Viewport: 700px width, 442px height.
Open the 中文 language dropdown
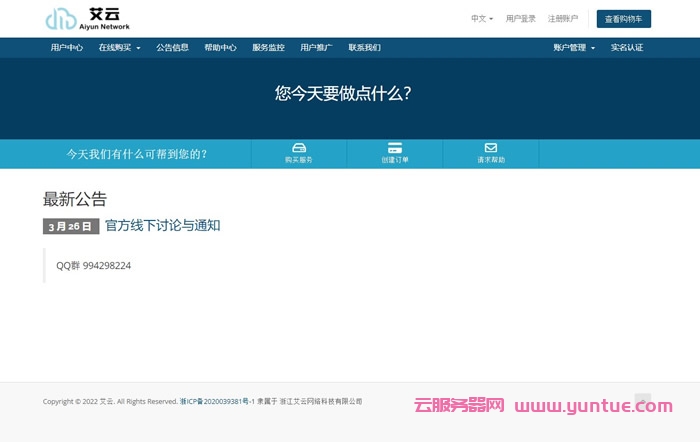[481, 18]
